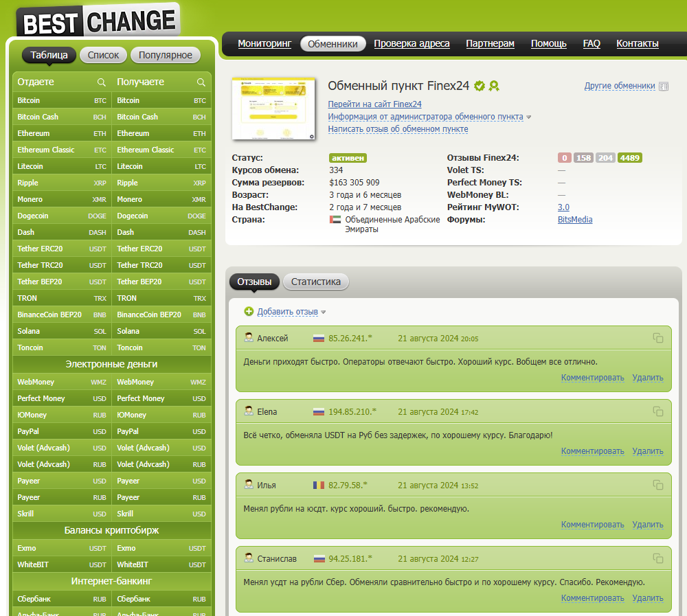
Task: Open the BitsMedia forum link
Action: [575, 220]
